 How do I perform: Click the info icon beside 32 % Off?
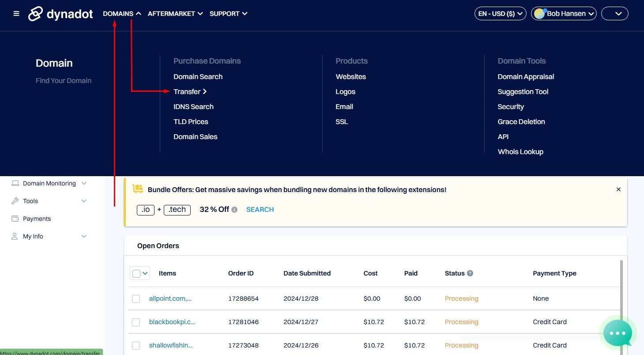coord(234,210)
